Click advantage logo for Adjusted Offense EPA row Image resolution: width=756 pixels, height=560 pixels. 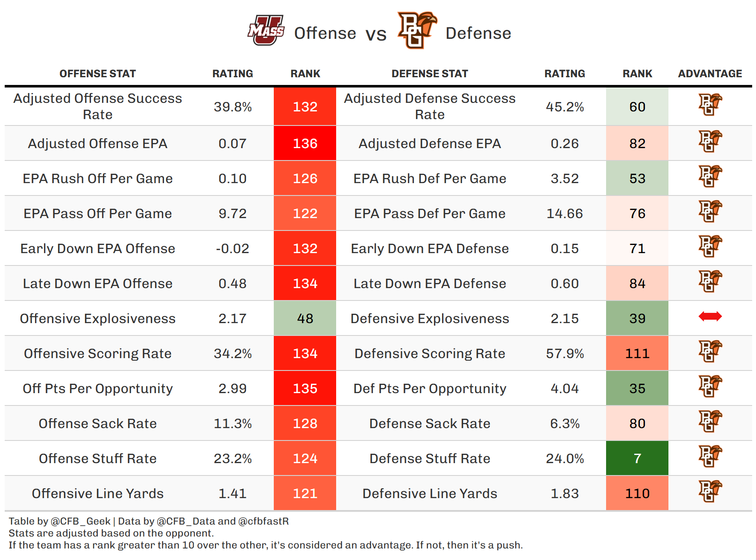click(710, 141)
